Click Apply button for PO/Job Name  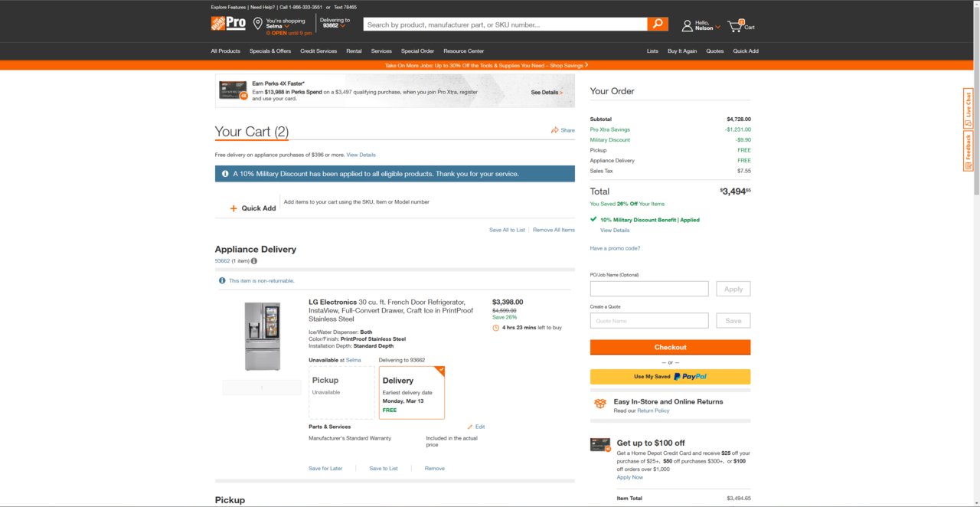pos(733,289)
